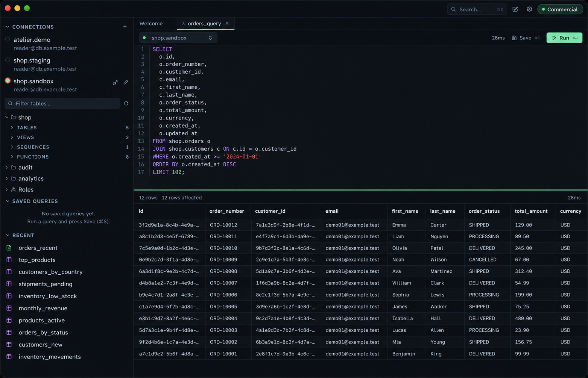This screenshot has height=378, width=588.
Task: Collapse the Recent section
Action: click(x=8, y=235)
